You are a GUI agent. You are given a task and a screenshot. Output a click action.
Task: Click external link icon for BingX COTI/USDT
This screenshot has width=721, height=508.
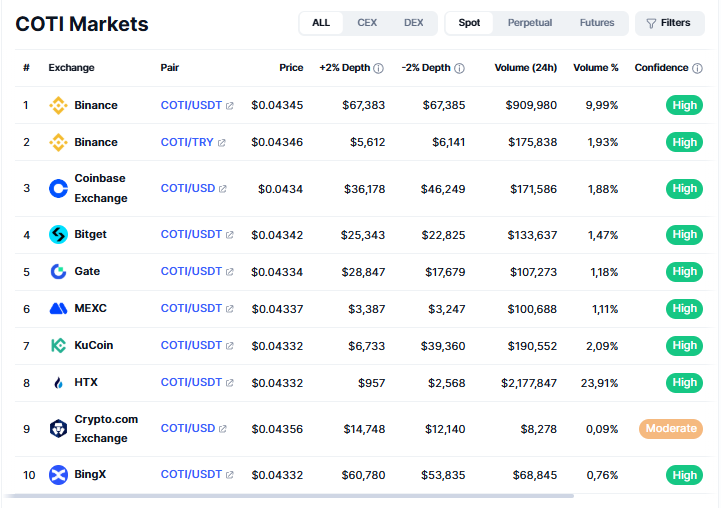pos(229,475)
